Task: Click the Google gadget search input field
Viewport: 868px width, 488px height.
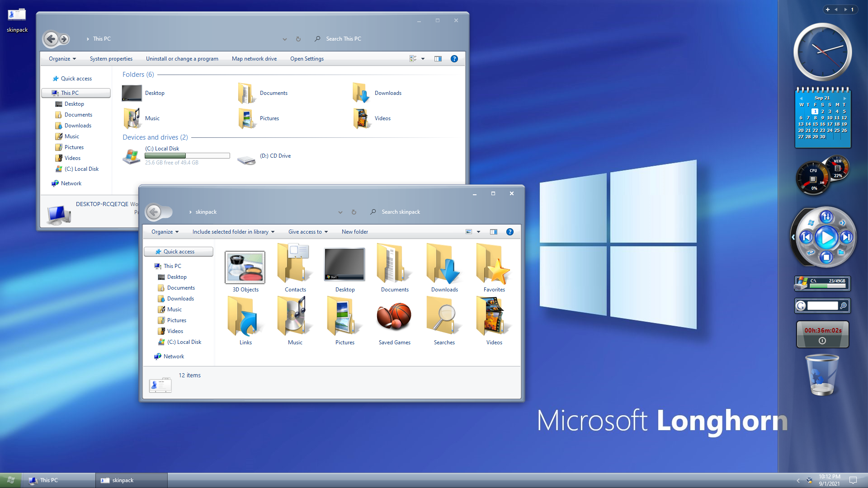Action: point(822,306)
